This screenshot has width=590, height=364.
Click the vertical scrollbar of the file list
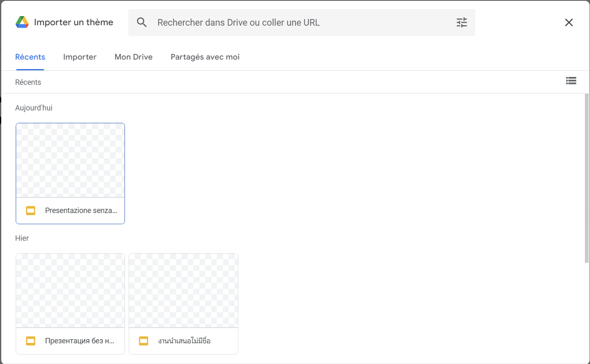click(x=587, y=178)
